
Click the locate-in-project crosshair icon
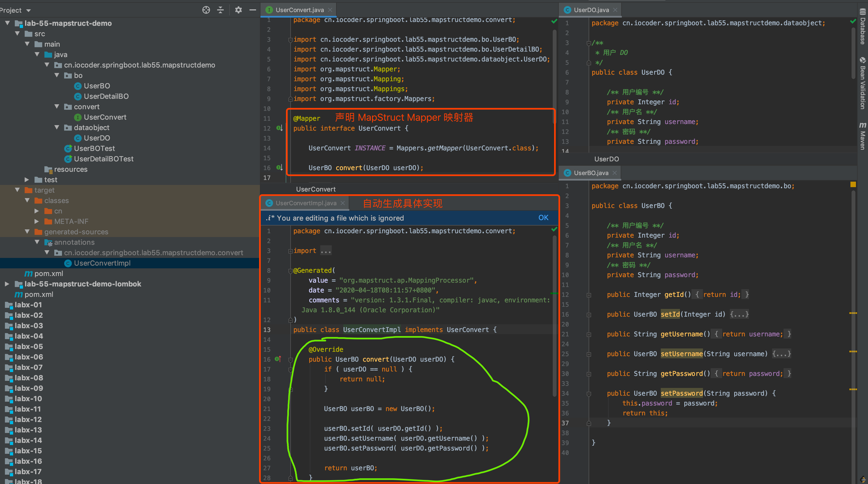point(206,10)
